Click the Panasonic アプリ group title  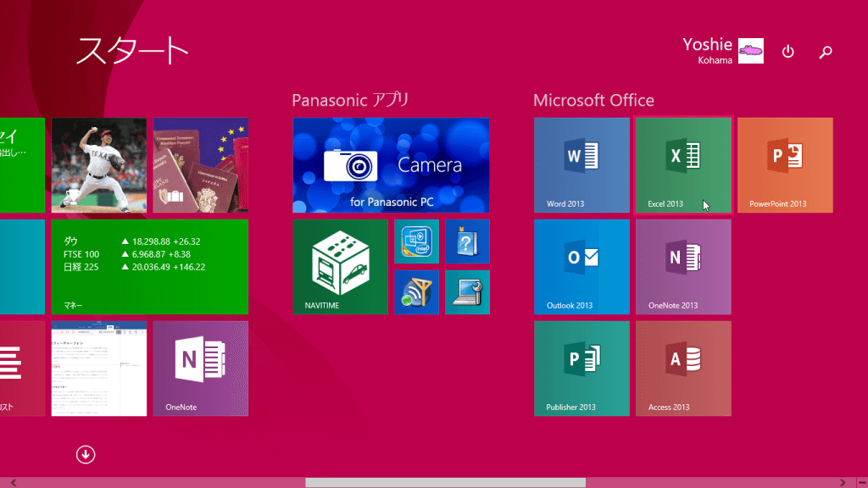(350, 100)
